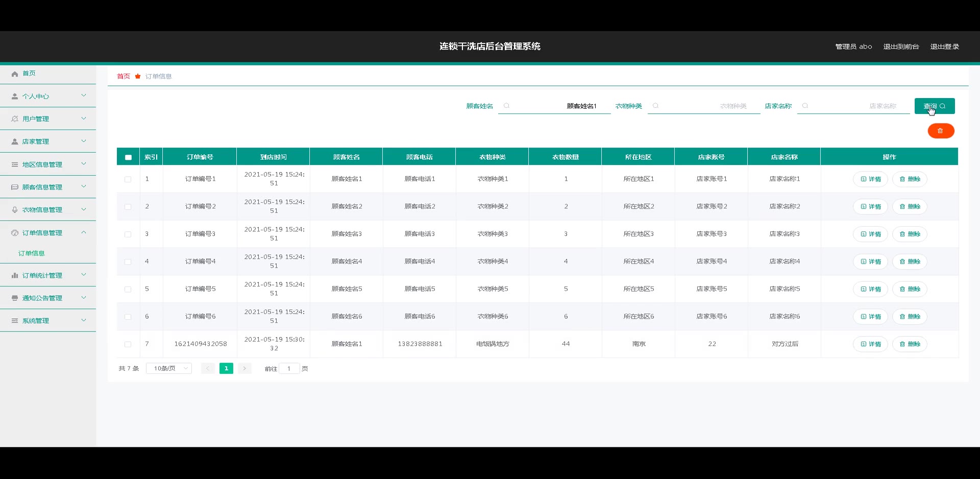Screen dimensions: 980x479
Task: Click the home icon in sidebar
Action: pyautogui.click(x=15, y=74)
